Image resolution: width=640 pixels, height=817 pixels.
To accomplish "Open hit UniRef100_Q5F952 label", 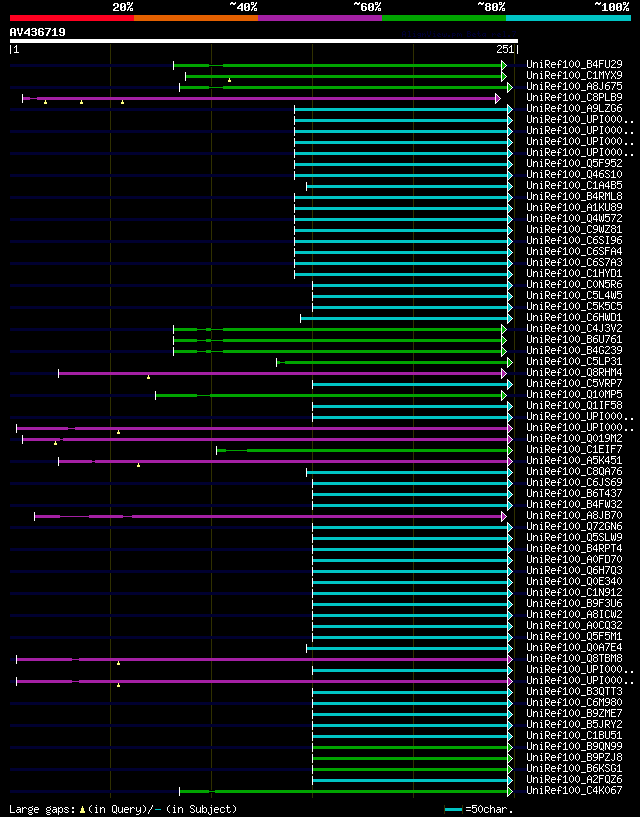I will tap(574, 164).
